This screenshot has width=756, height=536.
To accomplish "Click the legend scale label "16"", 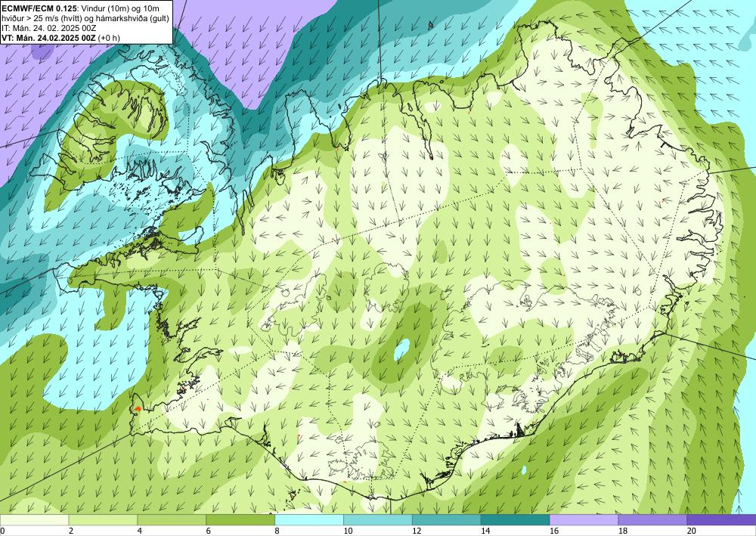I will [x=554, y=531].
